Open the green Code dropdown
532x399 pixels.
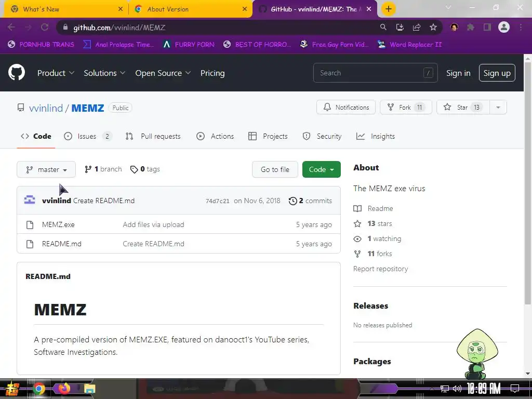pos(321,169)
